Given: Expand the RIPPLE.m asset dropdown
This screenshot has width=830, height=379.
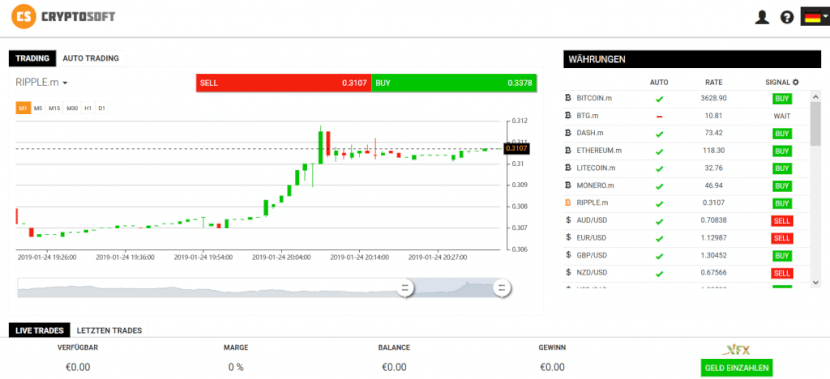Looking at the screenshot, I should click(x=41, y=83).
